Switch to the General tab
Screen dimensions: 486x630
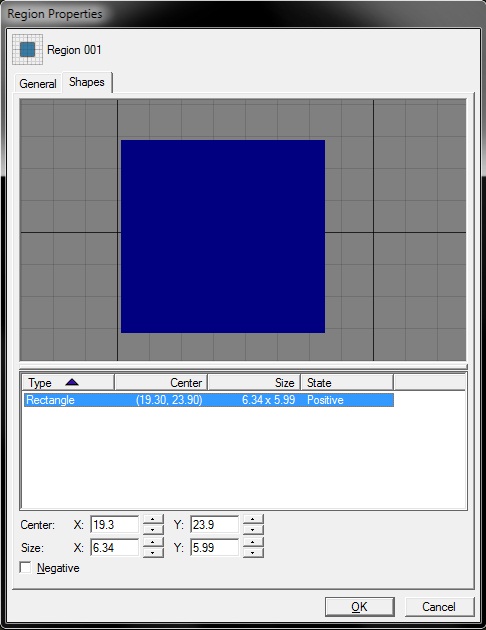coord(38,84)
